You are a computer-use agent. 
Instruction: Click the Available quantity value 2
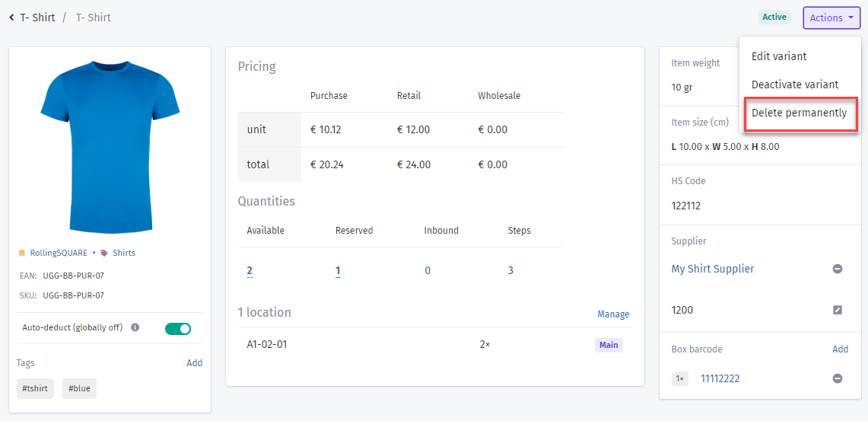point(250,271)
